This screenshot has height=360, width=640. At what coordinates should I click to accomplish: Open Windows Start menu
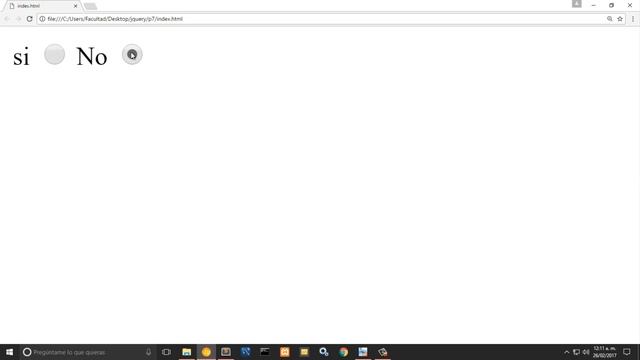(x=9, y=352)
